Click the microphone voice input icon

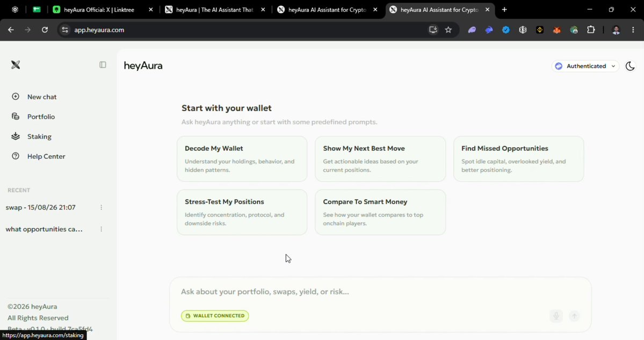(556, 316)
